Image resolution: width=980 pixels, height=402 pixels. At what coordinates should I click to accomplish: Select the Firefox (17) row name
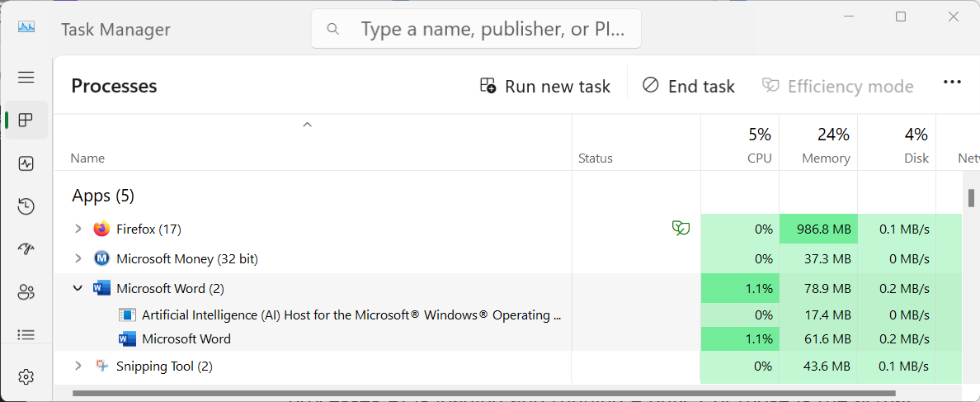point(148,229)
